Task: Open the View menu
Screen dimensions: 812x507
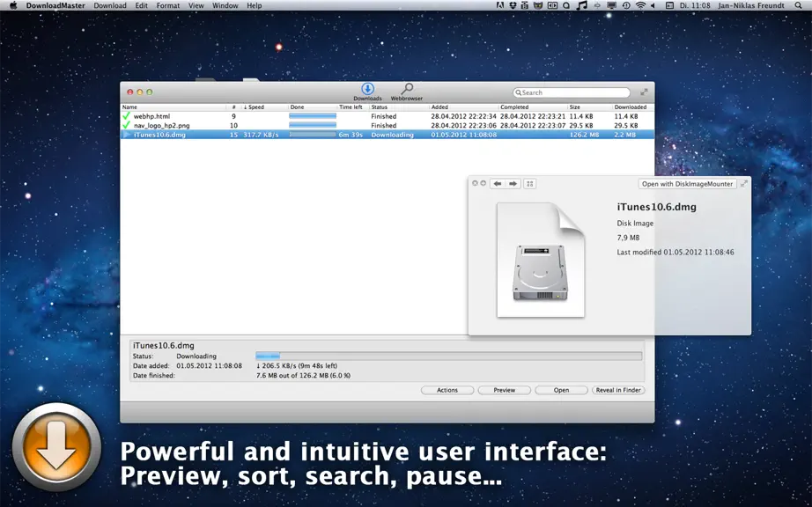Action: tap(196, 5)
